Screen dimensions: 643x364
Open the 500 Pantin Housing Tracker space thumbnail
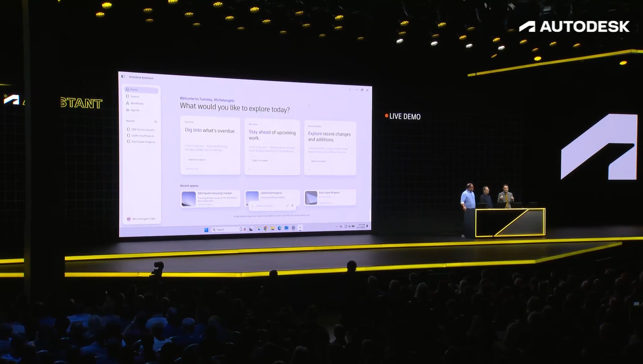188,198
